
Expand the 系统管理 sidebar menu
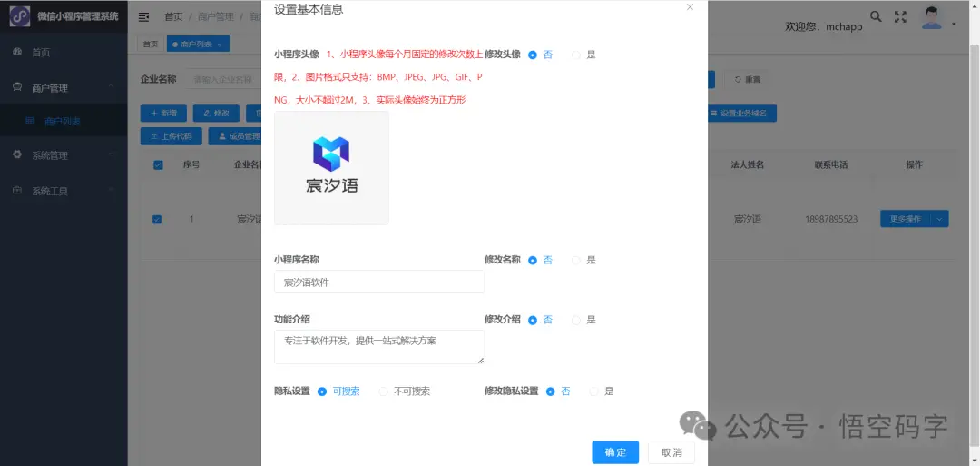[x=64, y=155]
